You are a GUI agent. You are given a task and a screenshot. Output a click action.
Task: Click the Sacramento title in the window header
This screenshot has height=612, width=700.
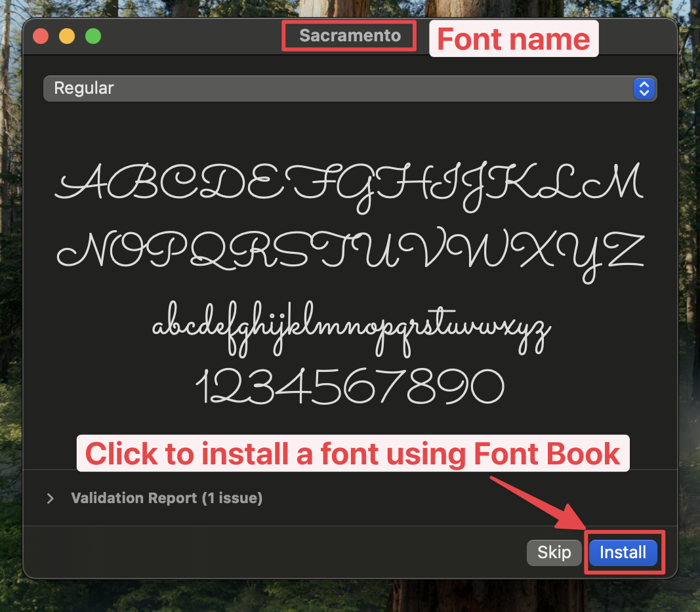[x=348, y=35]
